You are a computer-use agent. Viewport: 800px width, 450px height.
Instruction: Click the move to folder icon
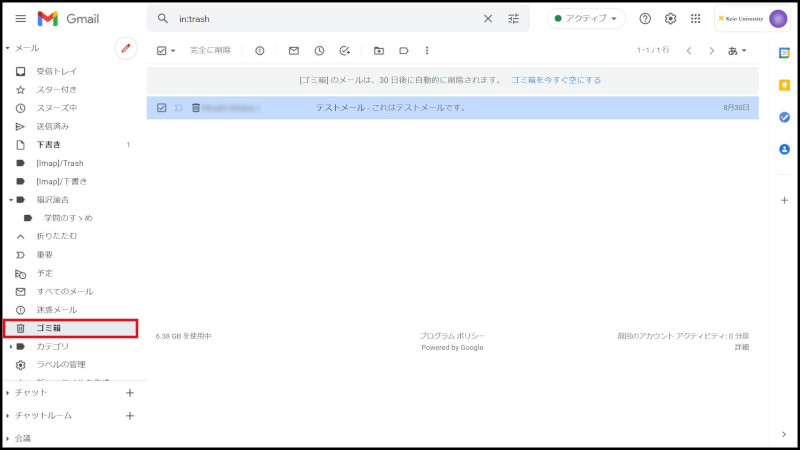(378, 50)
